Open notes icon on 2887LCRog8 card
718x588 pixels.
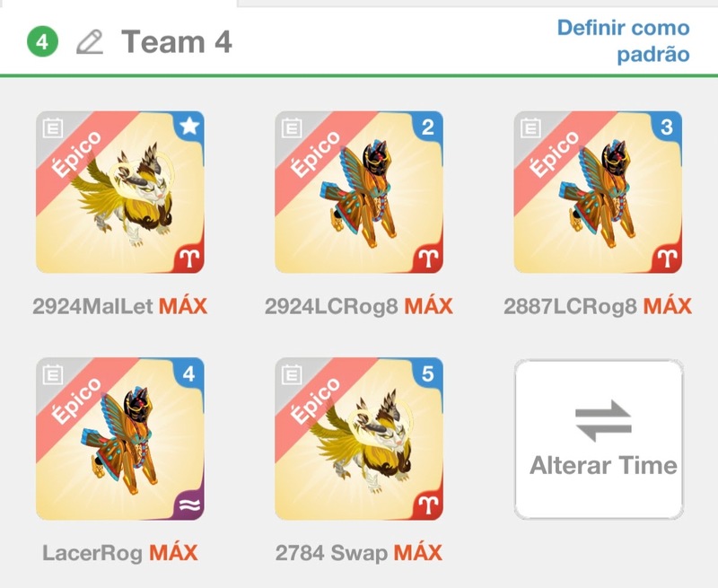[x=530, y=127]
